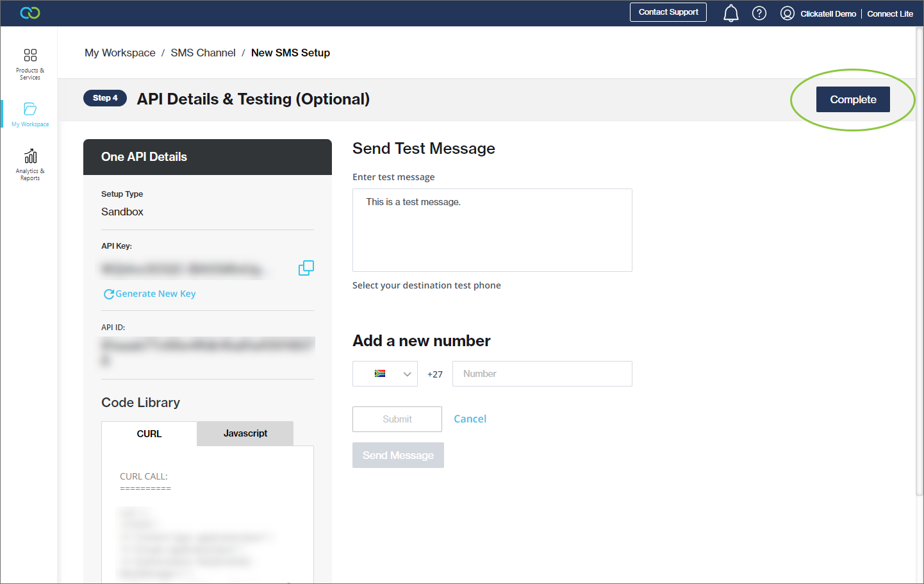Click inside the test message text area
This screenshot has height=584, width=924.
pyautogui.click(x=492, y=230)
